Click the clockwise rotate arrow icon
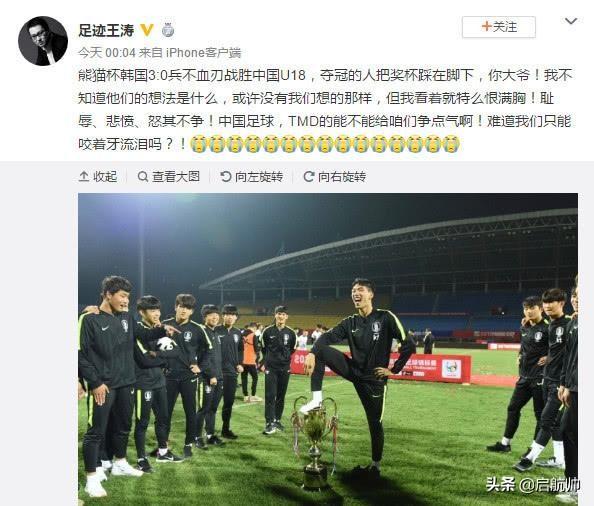This screenshot has height=506, width=594. click(309, 176)
